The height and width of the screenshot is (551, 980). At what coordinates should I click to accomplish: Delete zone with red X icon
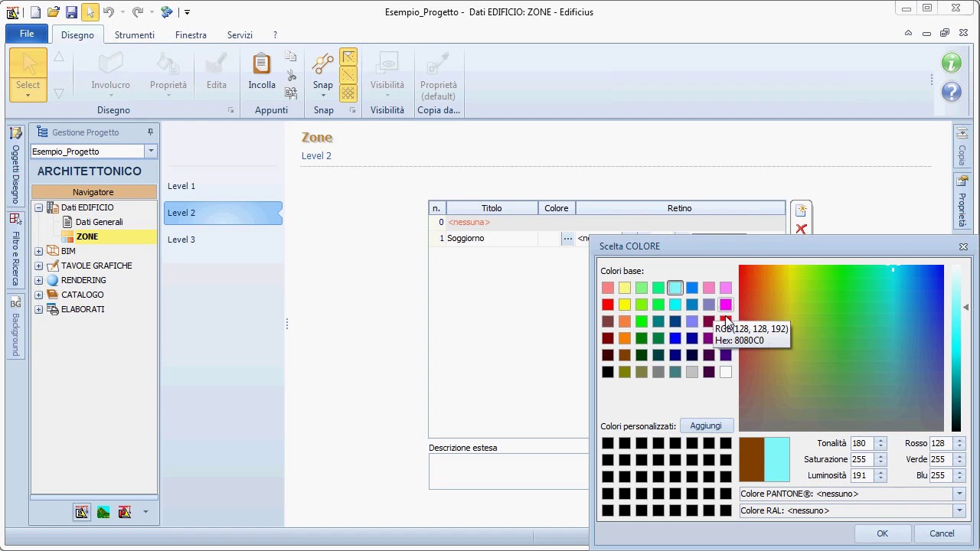801,229
